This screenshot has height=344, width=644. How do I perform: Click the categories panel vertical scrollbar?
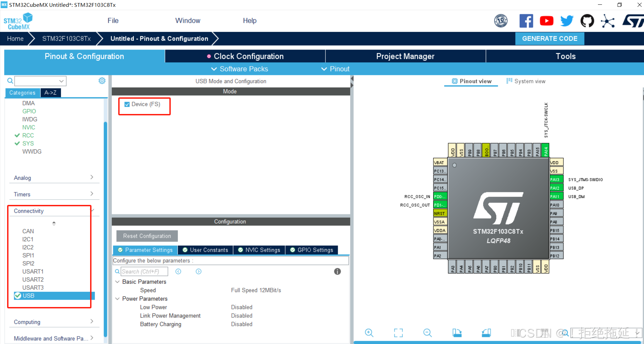(105, 229)
